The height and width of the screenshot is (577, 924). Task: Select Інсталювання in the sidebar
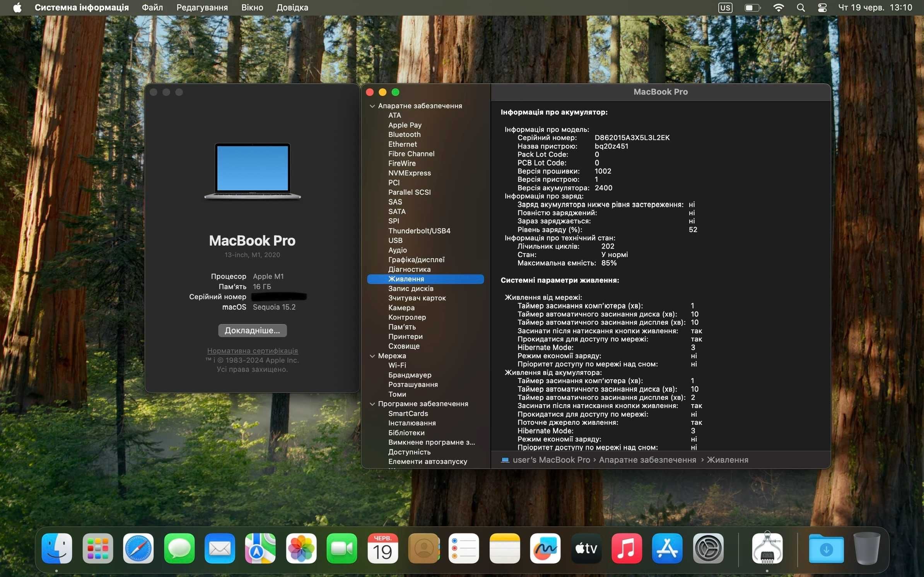coord(412,423)
